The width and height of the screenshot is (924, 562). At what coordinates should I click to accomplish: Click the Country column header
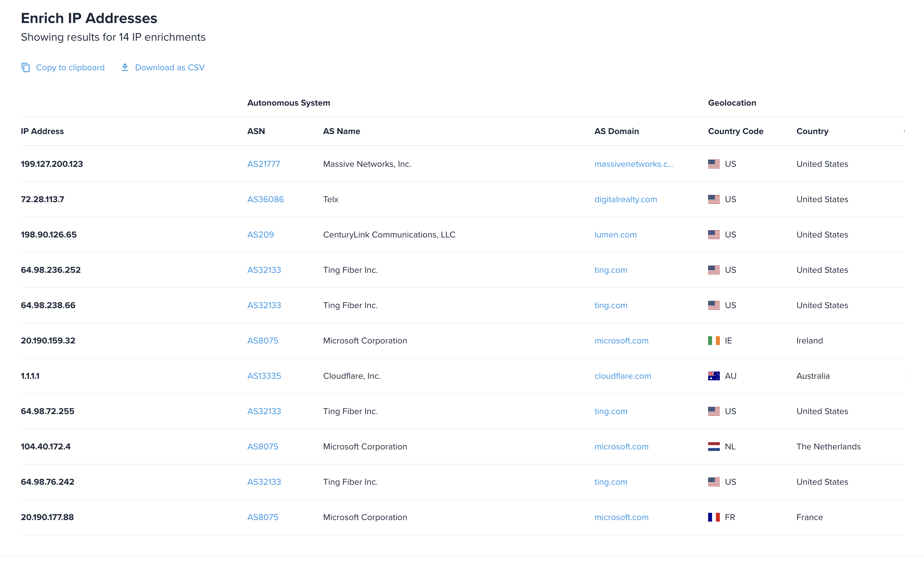[x=812, y=131]
